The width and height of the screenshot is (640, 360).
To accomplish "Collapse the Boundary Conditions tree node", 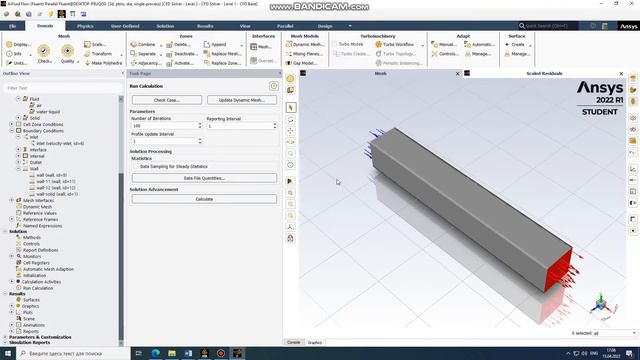I will click(12, 131).
